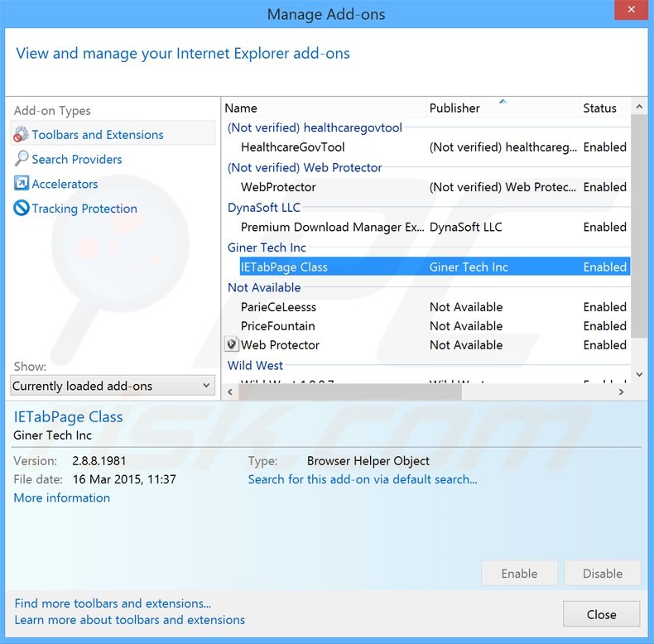Click Search for this add-on via default search
Screen dimensions: 654x644
363,479
